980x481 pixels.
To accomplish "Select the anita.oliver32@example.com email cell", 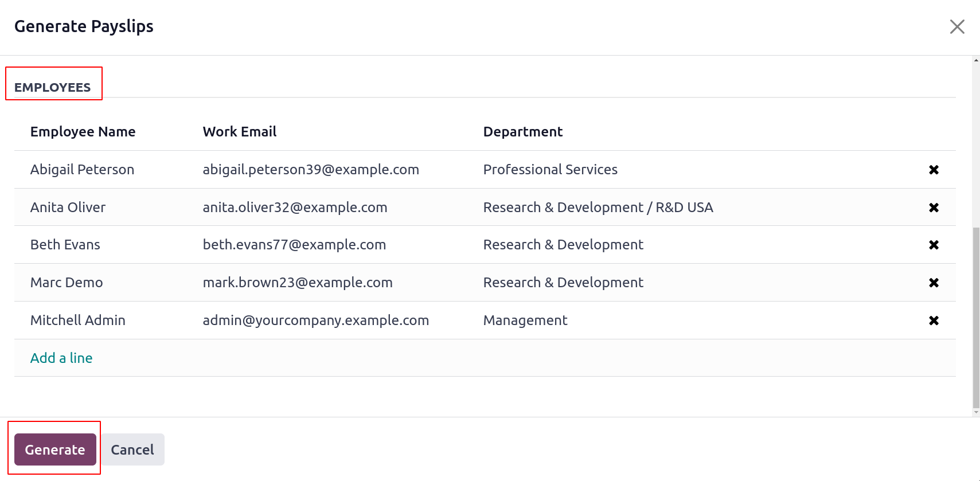I will (x=295, y=208).
